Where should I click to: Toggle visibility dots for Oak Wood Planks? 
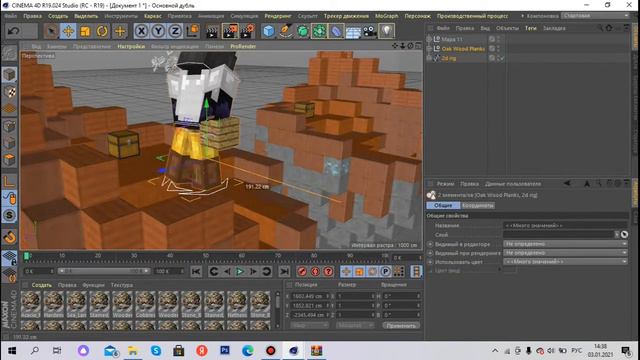click(498, 49)
